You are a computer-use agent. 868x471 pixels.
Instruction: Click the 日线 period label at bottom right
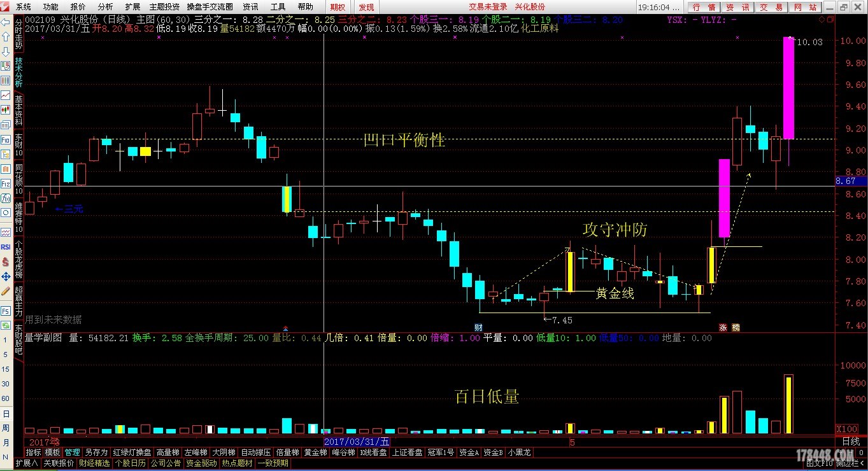(850, 441)
